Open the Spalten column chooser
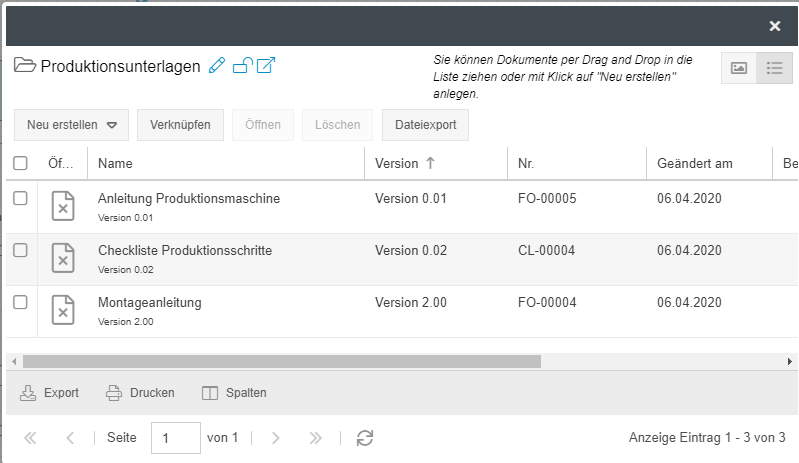The height and width of the screenshot is (463, 799). [235, 393]
